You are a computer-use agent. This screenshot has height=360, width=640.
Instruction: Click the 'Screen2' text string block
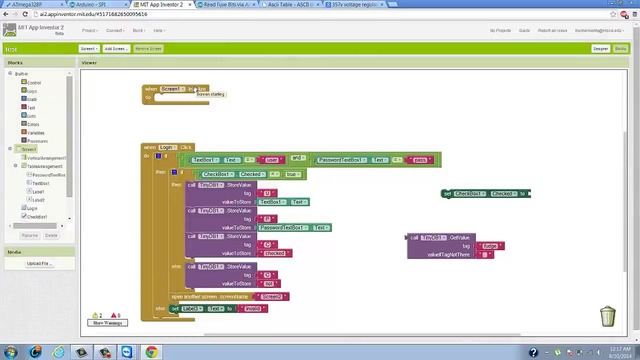tap(271, 297)
